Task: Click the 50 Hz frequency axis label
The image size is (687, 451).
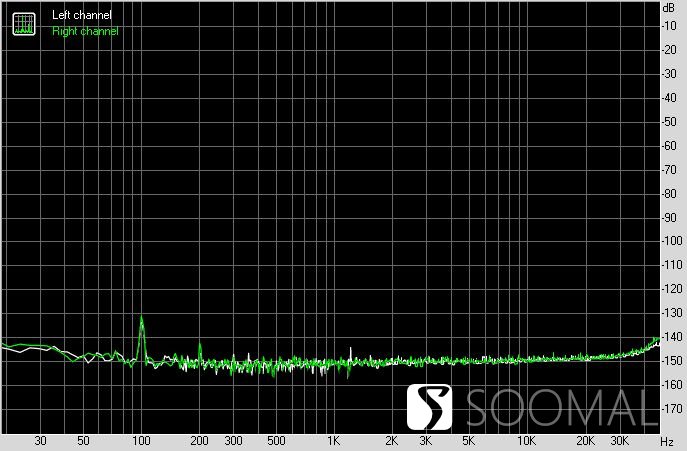Action: pyautogui.click(x=83, y=440)
